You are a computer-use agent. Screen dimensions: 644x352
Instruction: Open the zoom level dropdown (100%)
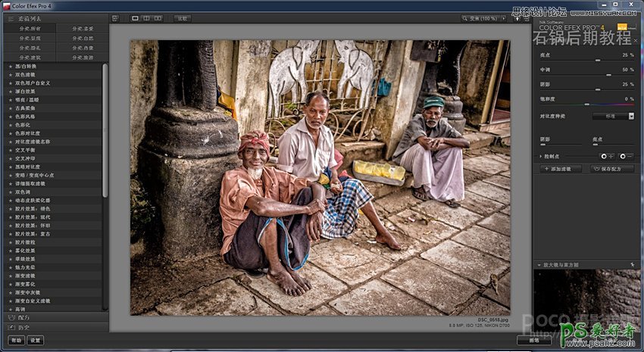[x=483, y=17]
